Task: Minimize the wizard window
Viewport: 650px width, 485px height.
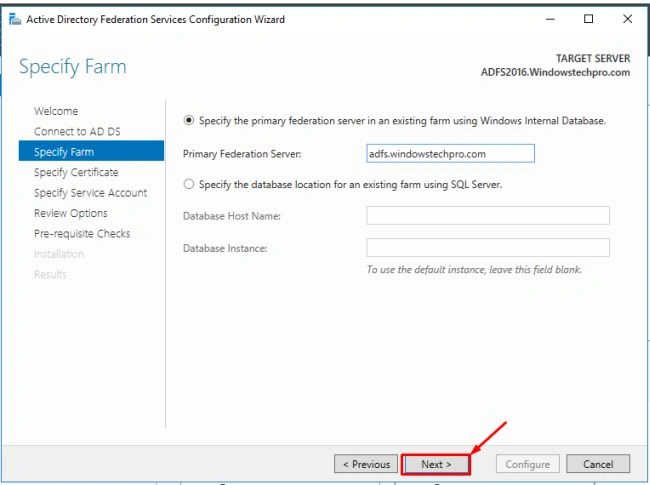Action: tap(550, 19)
